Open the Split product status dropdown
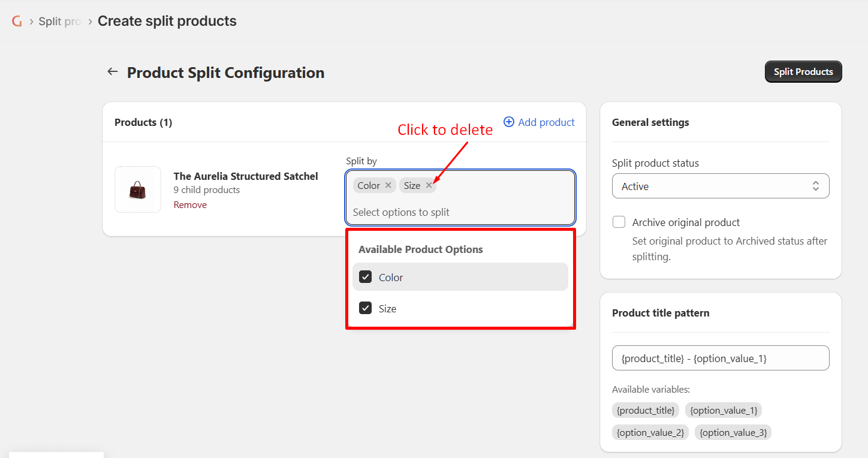The height and width of the screenshot is (458, 868). point(721,186)
